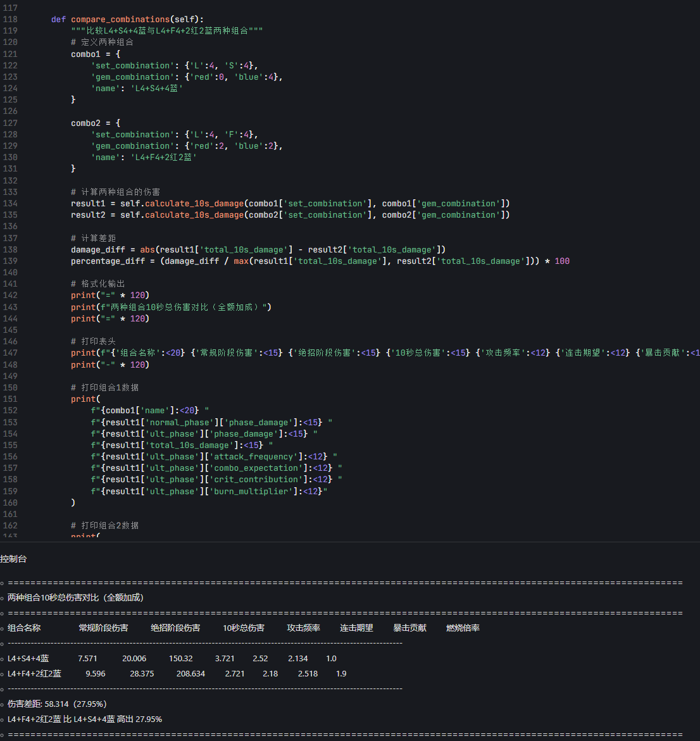This screenshot has height=741, width=700.
Task: Click the L4+F4+2红2蓝 console output row
Action: tap(177, 673)
